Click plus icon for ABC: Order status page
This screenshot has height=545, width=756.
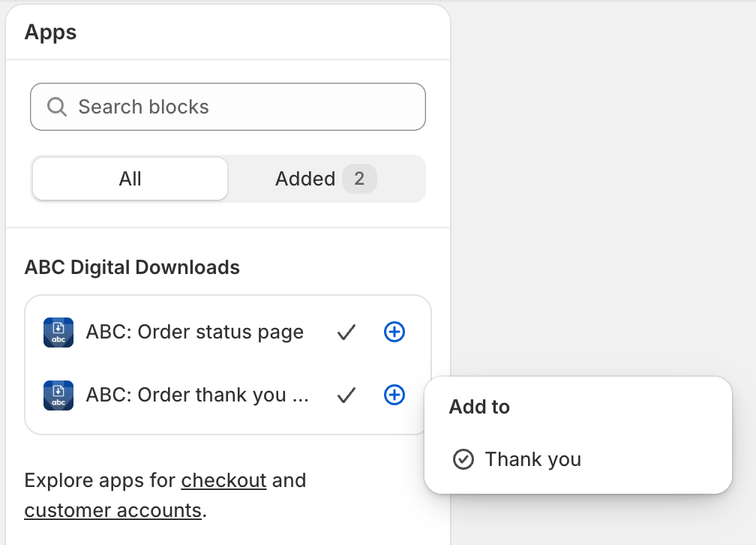pos(394,332)
